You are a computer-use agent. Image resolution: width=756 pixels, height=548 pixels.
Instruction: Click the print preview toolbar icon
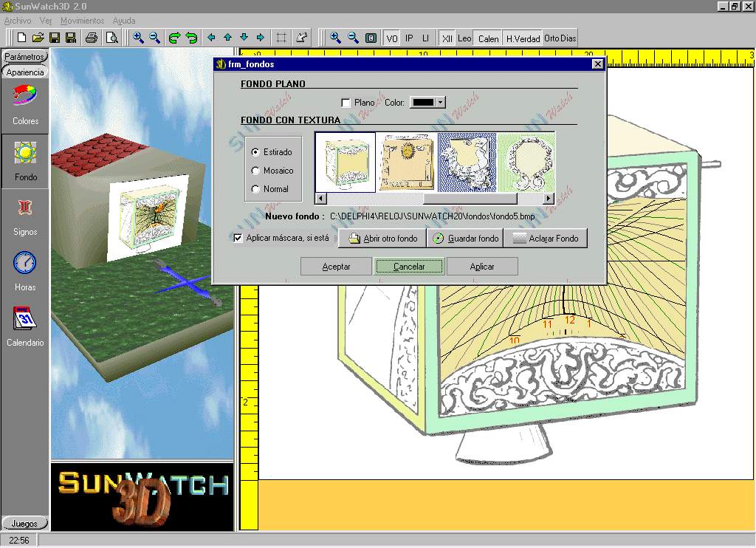(112, 38)
